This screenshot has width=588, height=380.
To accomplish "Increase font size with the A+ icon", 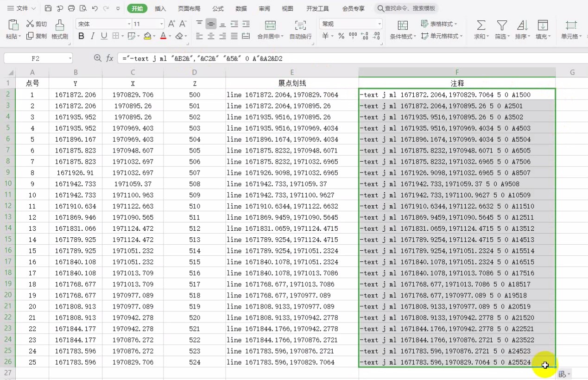I will coord(171,24).
